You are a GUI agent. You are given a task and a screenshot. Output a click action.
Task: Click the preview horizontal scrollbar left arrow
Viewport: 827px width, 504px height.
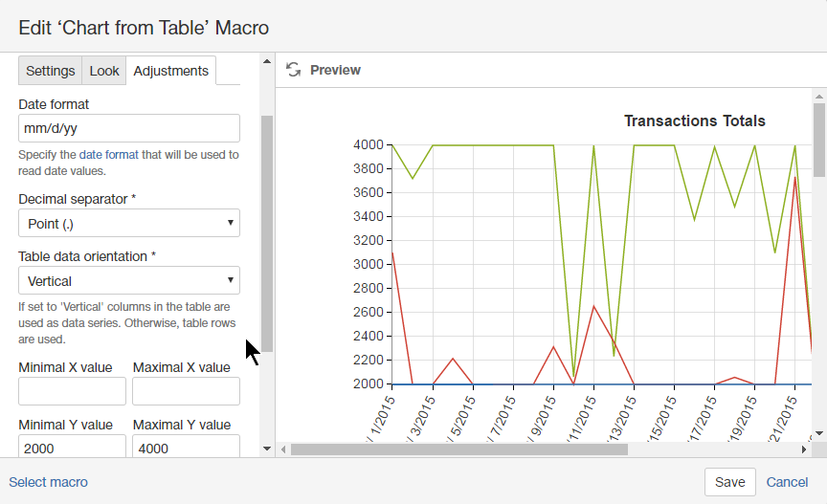(282, 449)
